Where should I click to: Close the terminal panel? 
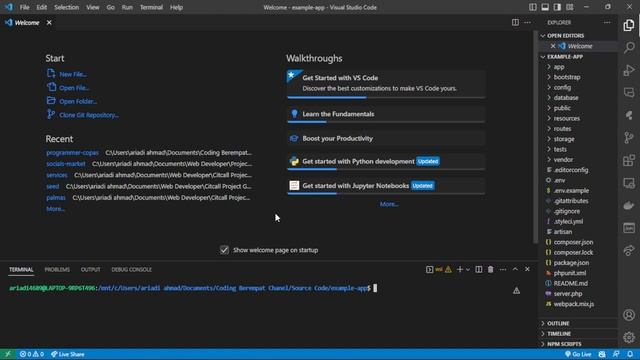527,269
